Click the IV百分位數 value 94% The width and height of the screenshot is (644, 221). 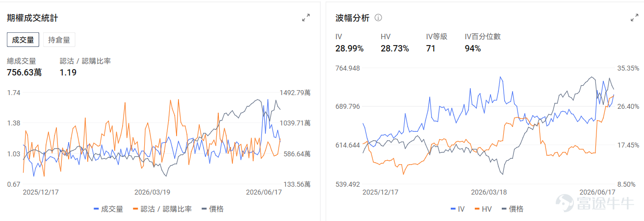(x=473, y=49)
